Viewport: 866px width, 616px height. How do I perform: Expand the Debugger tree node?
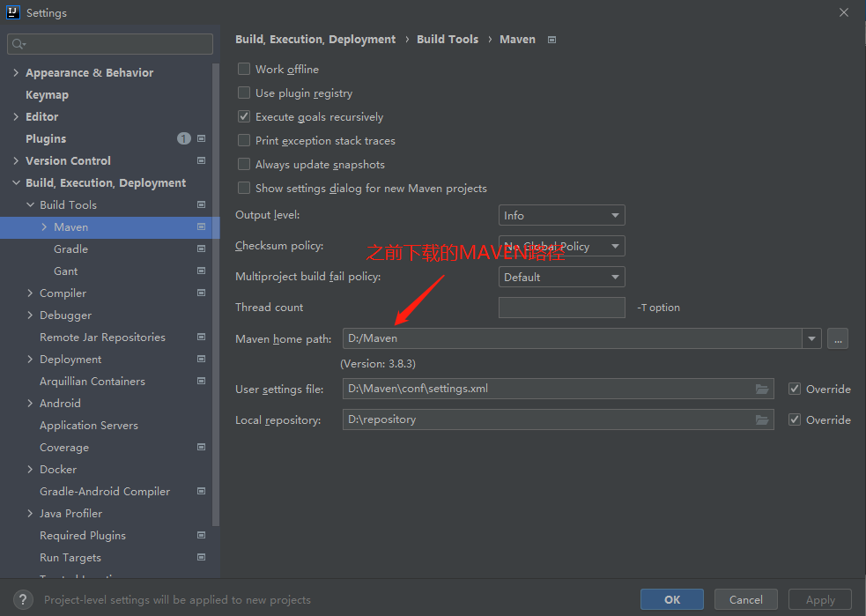coord(30,315)
